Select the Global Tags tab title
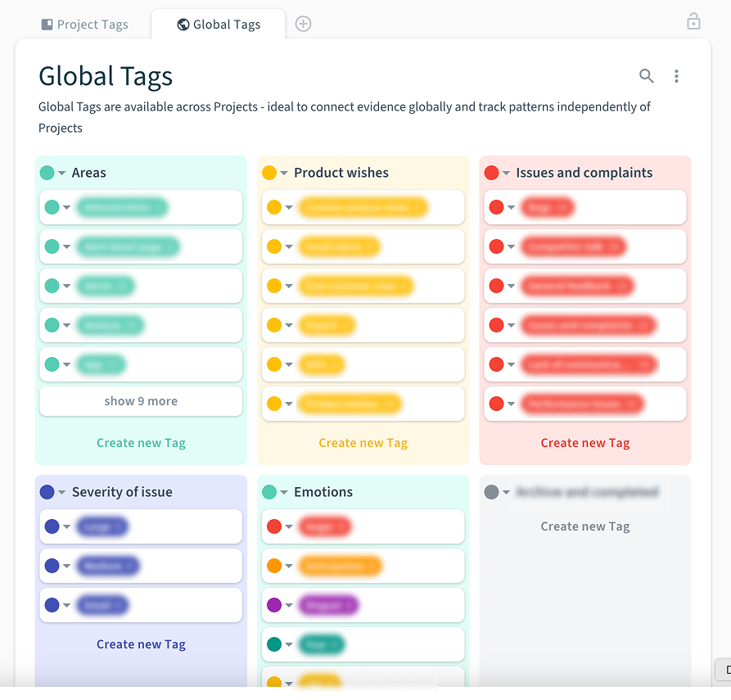The height and width of the screenshot is (700, 731). pyautogui.click(x=227, y=25)
